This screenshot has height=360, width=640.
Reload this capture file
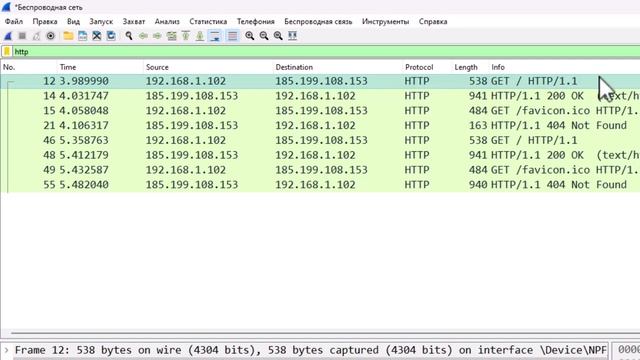pyautogui.click(x=111, y=36)
